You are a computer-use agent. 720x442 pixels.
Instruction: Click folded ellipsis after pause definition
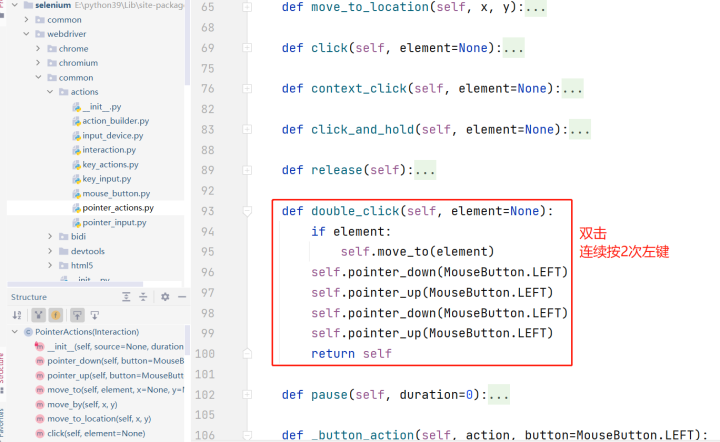click(499, 395)
